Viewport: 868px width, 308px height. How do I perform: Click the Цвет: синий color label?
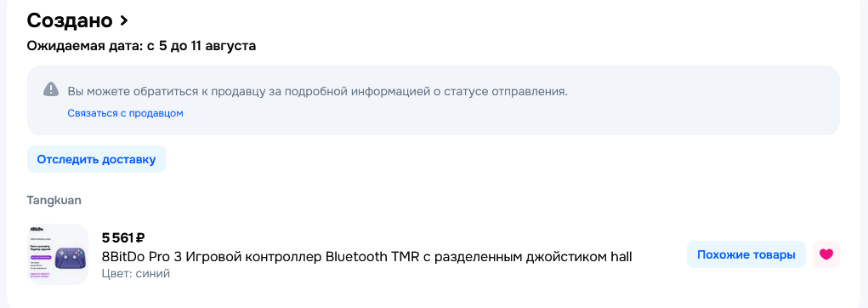136,274
